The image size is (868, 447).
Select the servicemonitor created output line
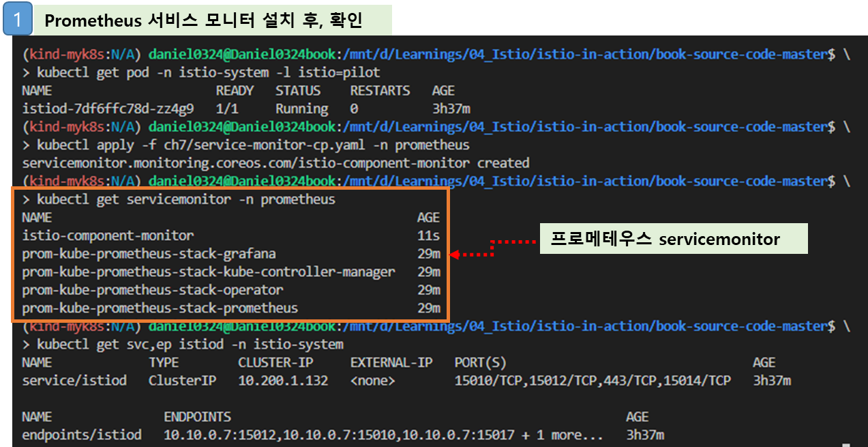275,163
